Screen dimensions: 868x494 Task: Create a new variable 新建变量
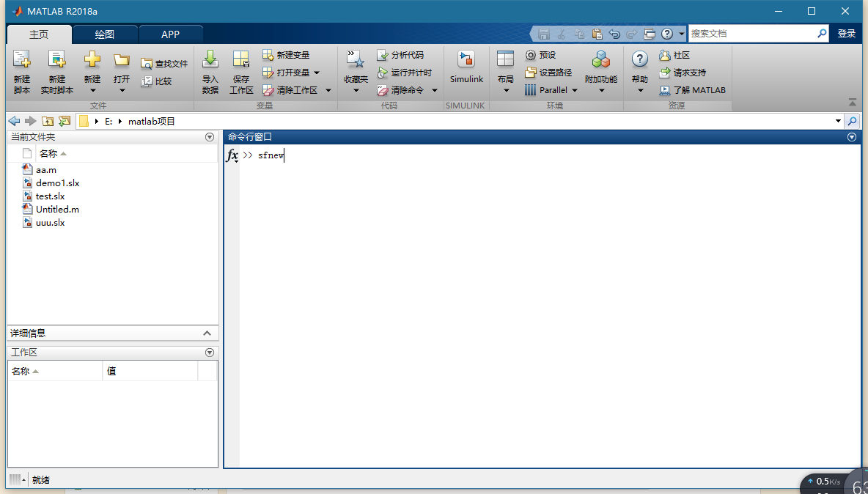point(286,55)
